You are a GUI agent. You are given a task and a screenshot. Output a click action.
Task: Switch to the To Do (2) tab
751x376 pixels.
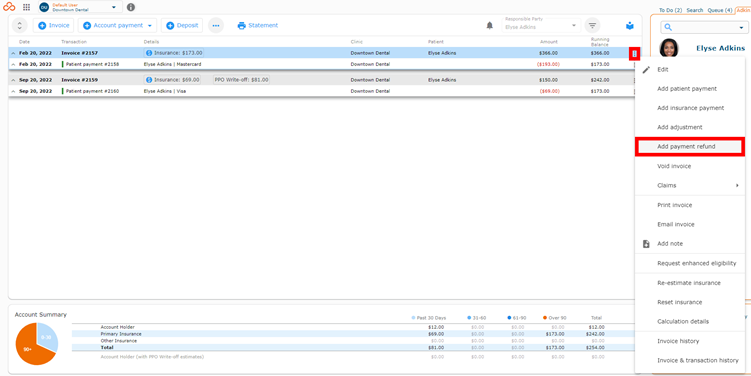[671, 10]
